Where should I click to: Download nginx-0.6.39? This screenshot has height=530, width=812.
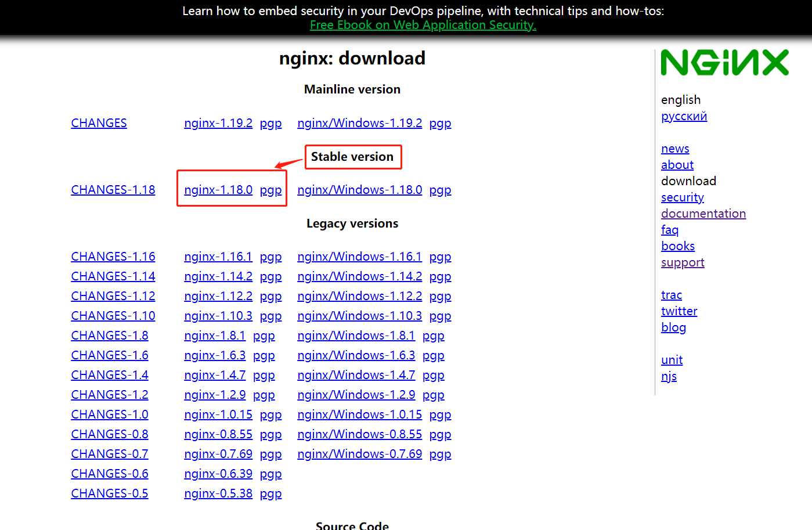(218, 474)
